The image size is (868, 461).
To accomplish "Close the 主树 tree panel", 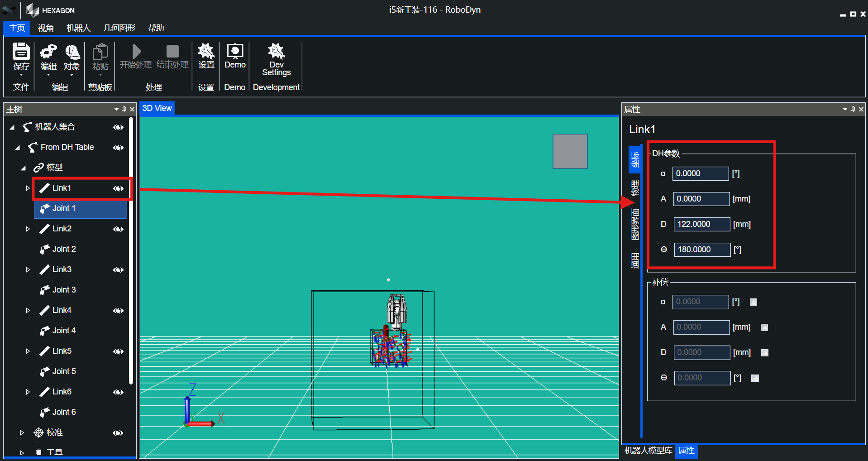I will point(132,109).
